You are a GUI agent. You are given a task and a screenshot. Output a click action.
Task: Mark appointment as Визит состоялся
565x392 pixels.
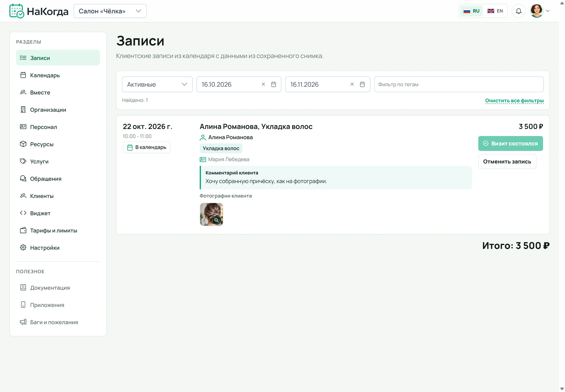tap(510, 143)
